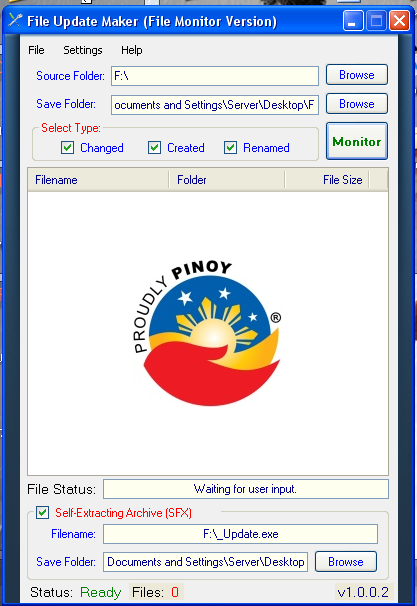The image size is (417, 606).
Task: Click the 'Source Folder:' label
Action: (70, 76)
